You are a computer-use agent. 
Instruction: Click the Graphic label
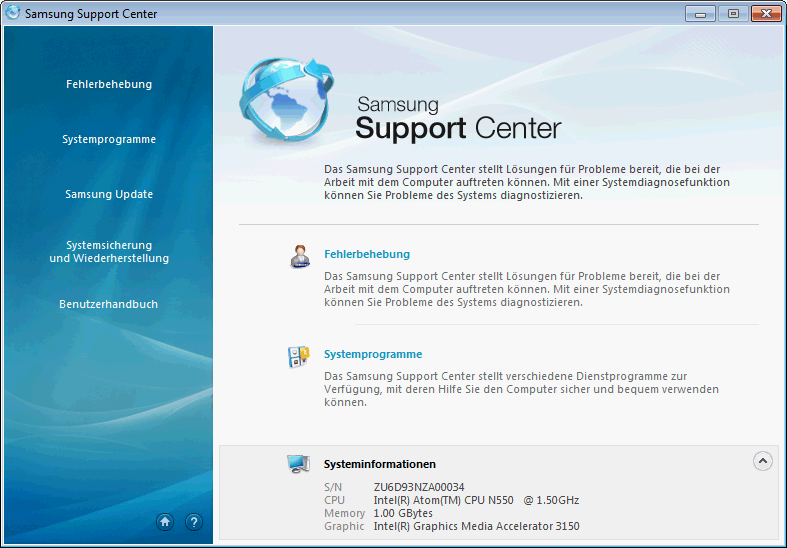(x=344, y=526)
